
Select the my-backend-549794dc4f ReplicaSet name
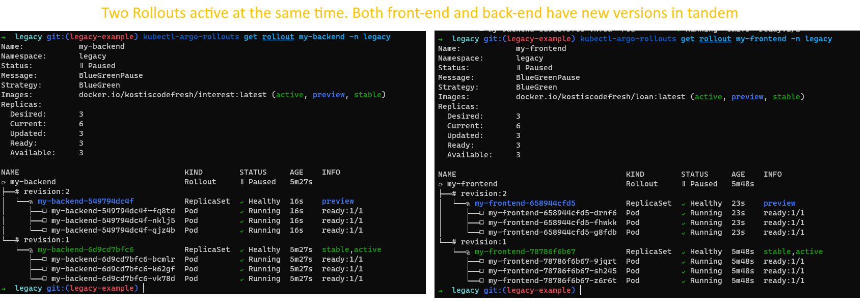click(x=86, y=202)
